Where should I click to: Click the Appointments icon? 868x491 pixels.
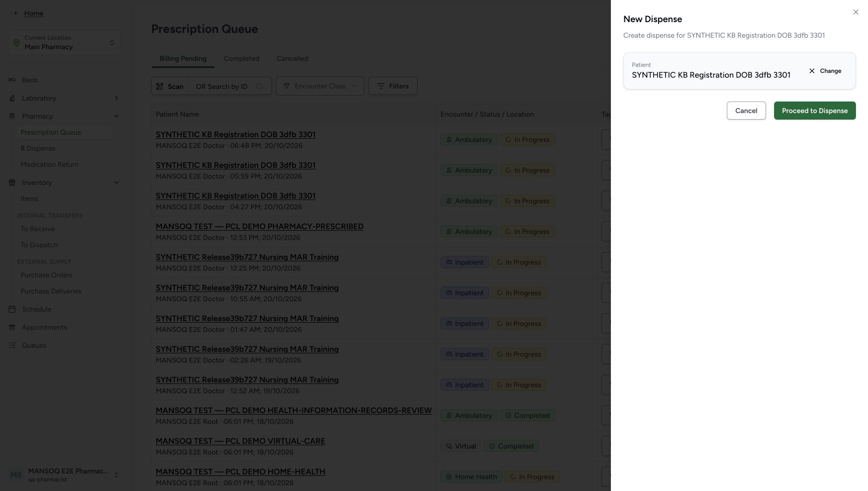(12, 327)
